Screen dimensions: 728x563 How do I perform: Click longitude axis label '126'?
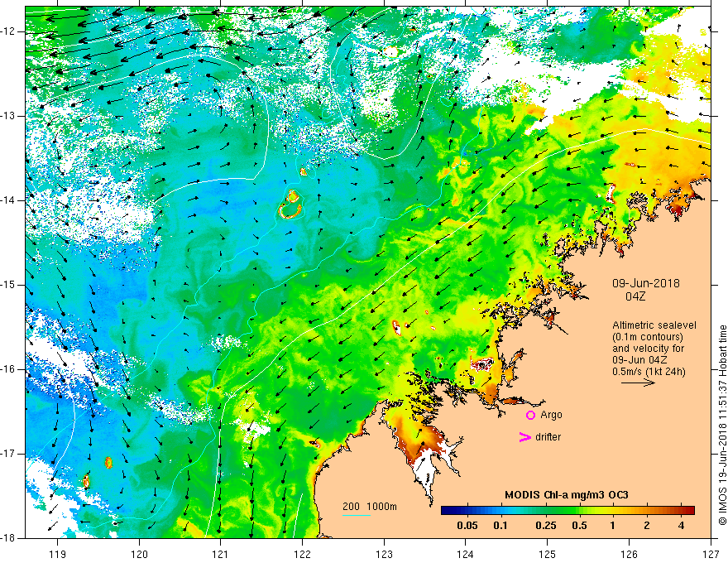click(629, 554)
